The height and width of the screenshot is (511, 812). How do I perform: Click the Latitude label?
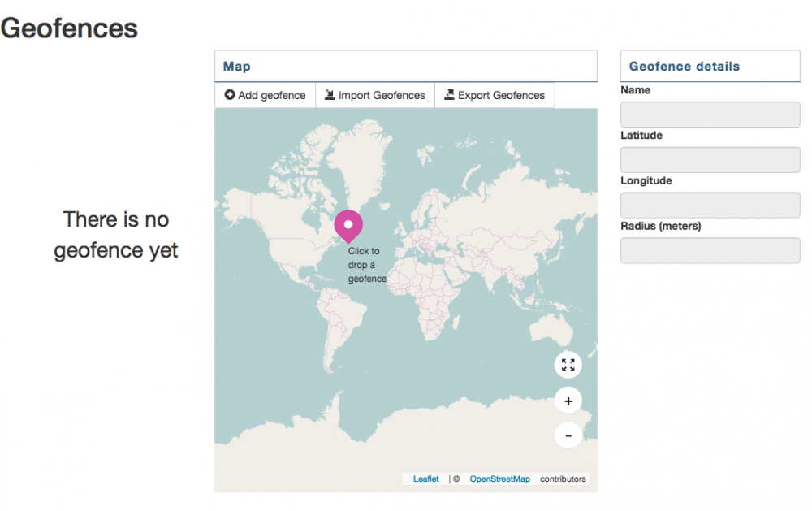coord(641,135)
